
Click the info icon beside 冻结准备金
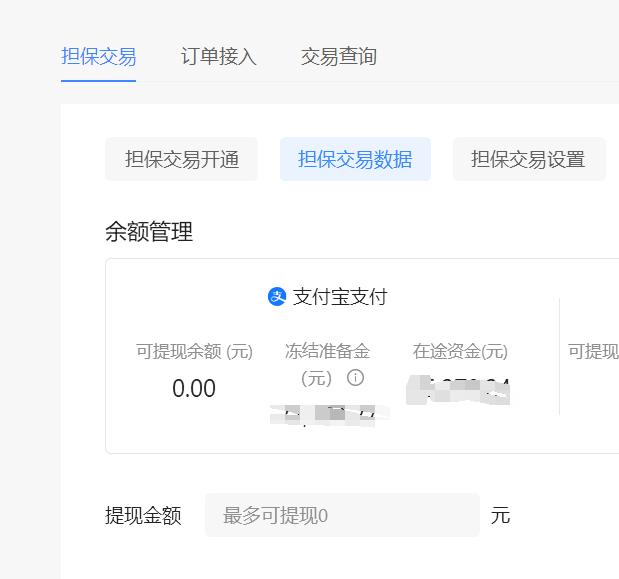tap(355, 378)
